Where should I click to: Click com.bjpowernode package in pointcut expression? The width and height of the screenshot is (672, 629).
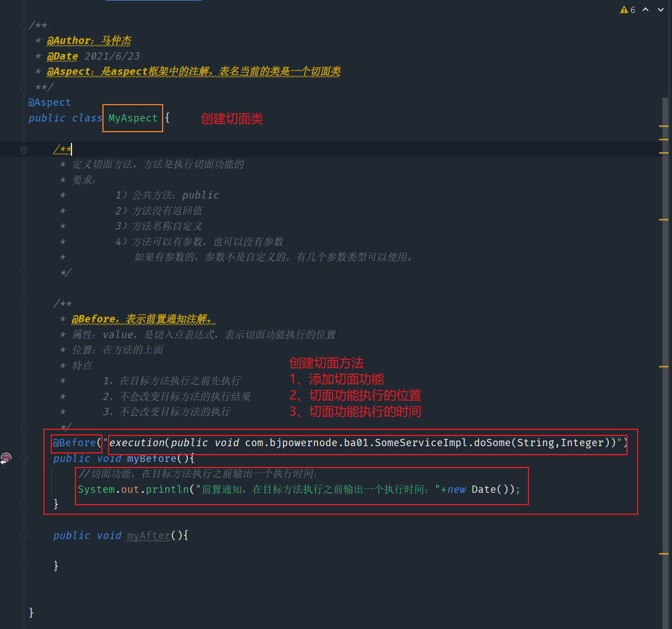tap(291, 443)
